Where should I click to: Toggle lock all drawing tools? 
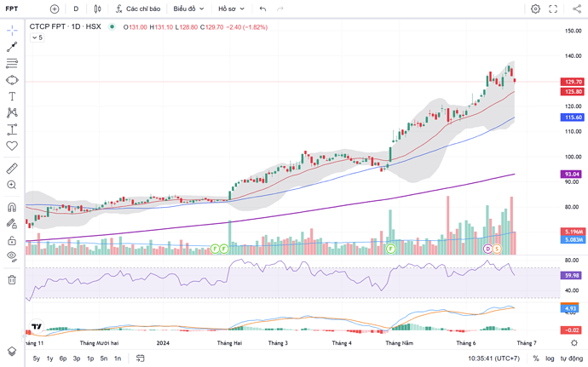pyautogui.click(x=12, y=240)
